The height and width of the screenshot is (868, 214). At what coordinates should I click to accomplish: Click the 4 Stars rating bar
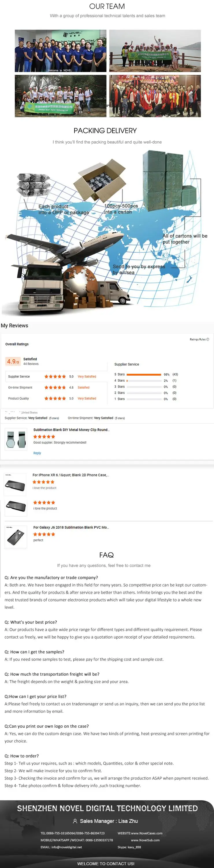(x=144, y=380)
